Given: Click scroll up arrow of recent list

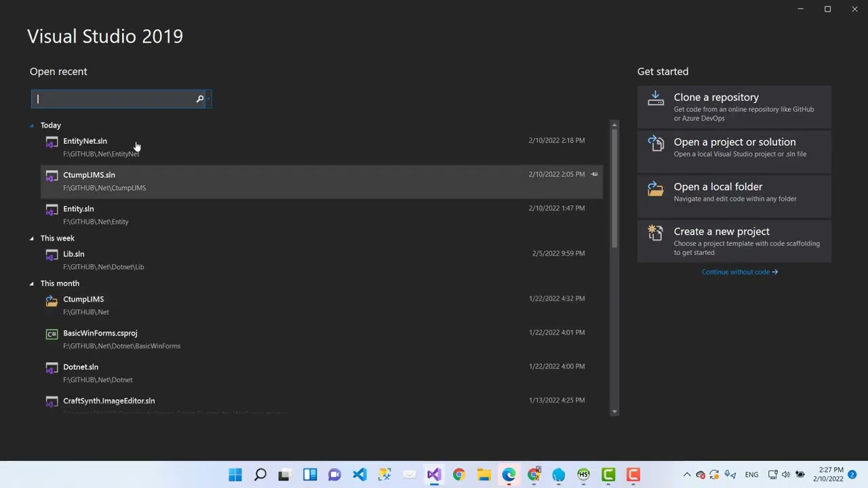Looking at the screenshot, I should point(614,125).
